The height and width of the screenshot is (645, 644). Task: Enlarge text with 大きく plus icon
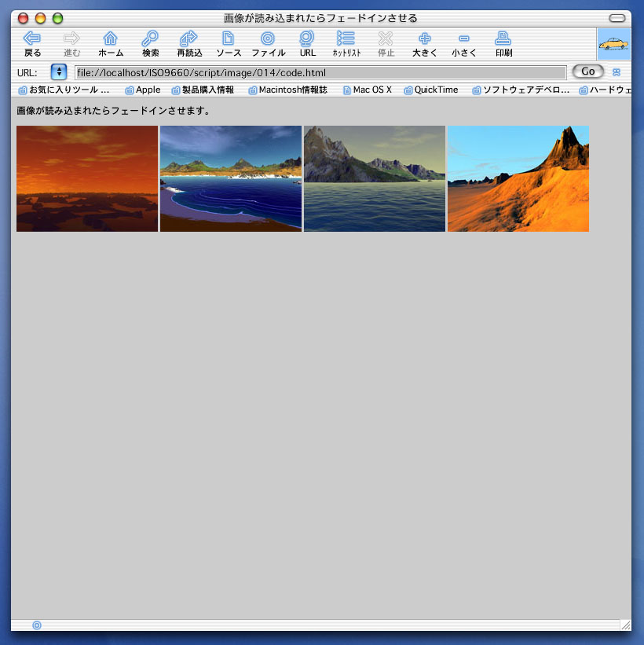click(424, 43)
